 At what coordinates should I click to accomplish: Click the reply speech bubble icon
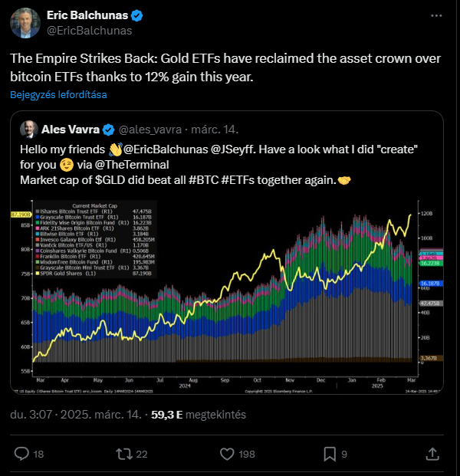click(21, 454)
